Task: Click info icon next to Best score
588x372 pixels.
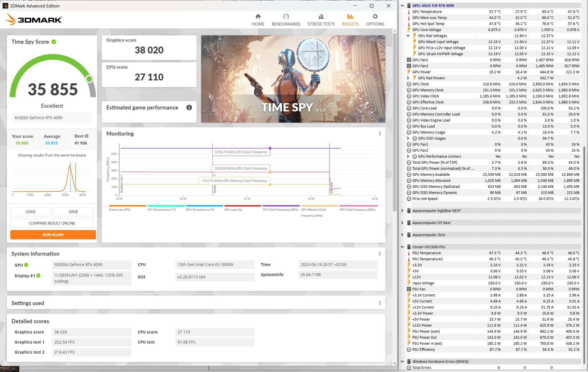Action: [87, 136]
